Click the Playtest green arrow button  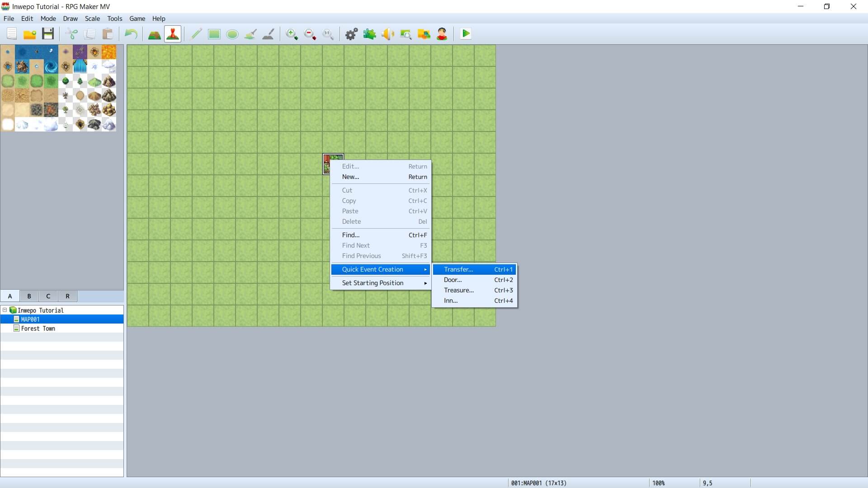[x=466, y=34]
